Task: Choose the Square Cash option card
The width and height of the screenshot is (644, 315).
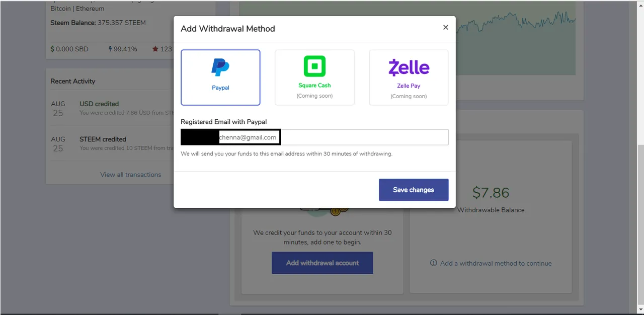Action: (x=314, y=77)
